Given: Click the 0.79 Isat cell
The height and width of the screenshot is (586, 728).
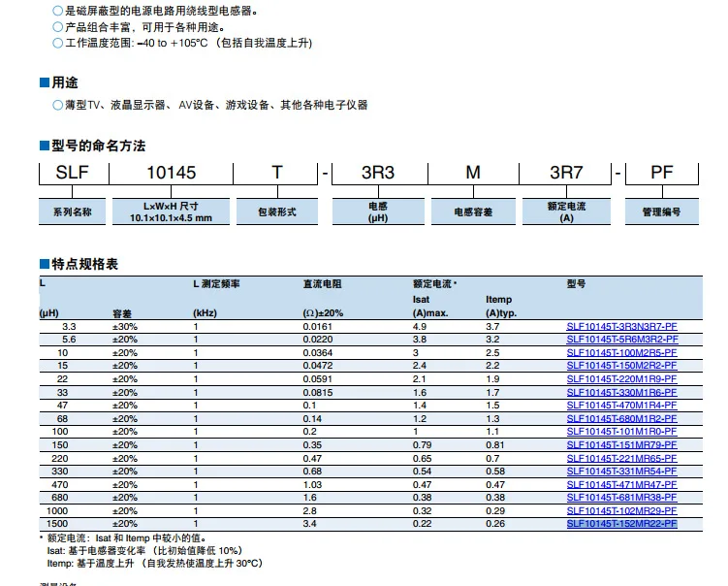Looking at the screenshot, I should [x=422, y=445].
